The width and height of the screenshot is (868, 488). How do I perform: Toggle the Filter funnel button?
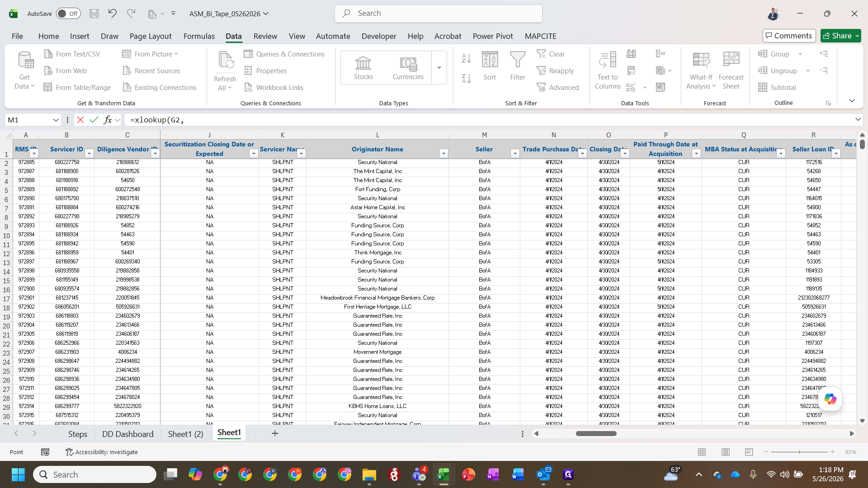click(x=518, y=66)
